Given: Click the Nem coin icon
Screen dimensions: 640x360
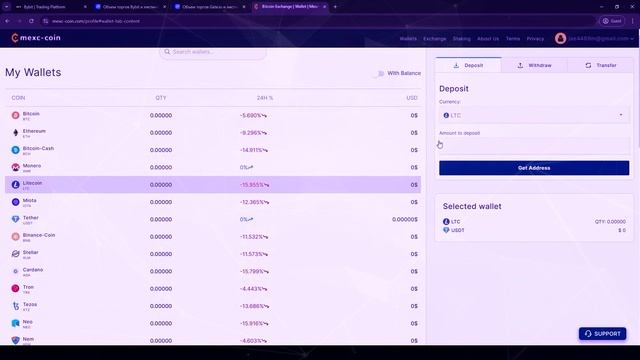Looking at the screenshot, I should tap(16, 340).
